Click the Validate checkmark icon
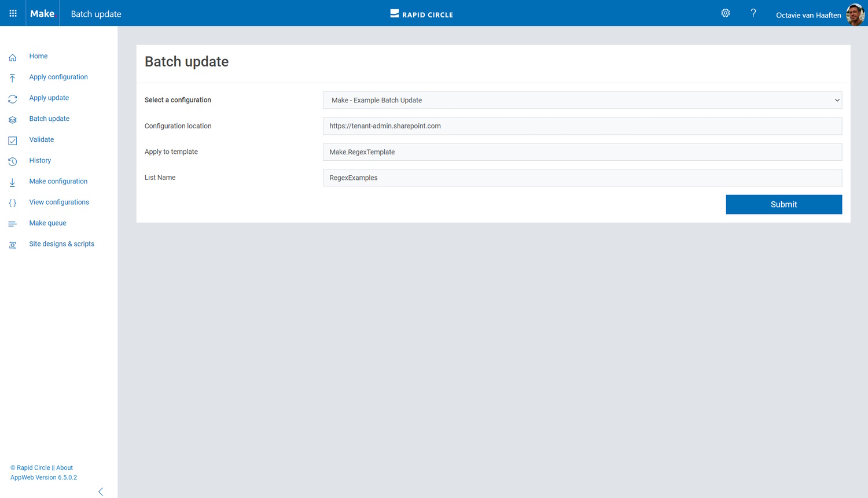The image size is (868, 498). click(13, 141)
